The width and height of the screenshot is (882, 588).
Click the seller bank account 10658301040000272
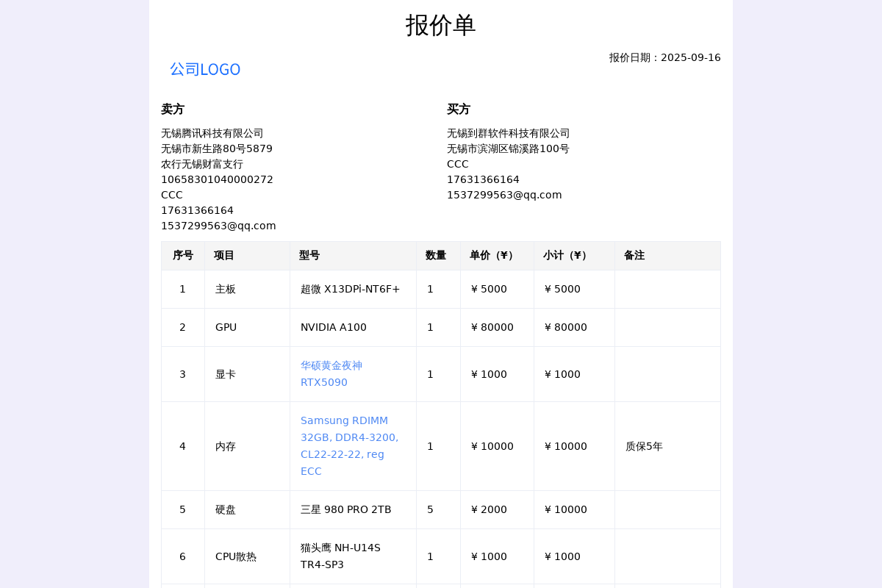(x=217, y=179)
